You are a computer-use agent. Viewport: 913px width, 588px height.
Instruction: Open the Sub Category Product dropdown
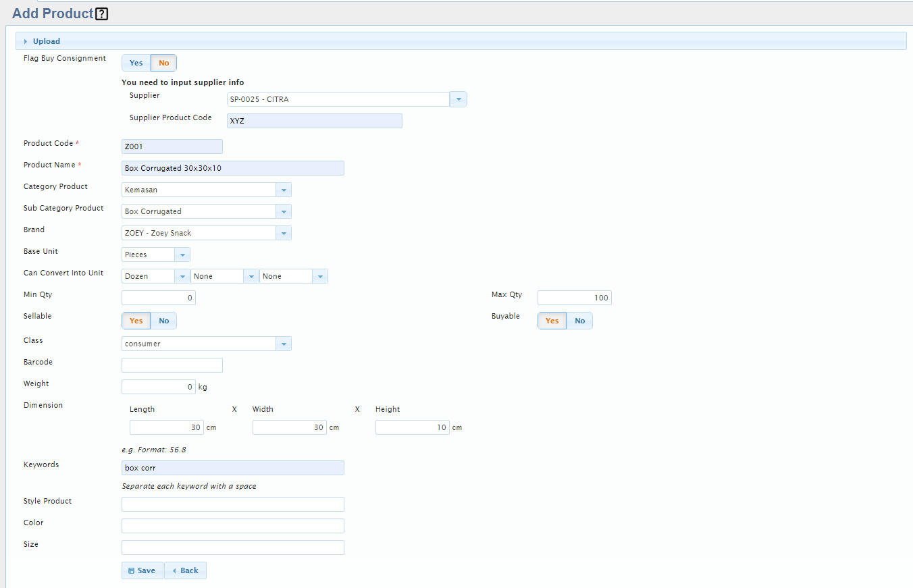284,211
